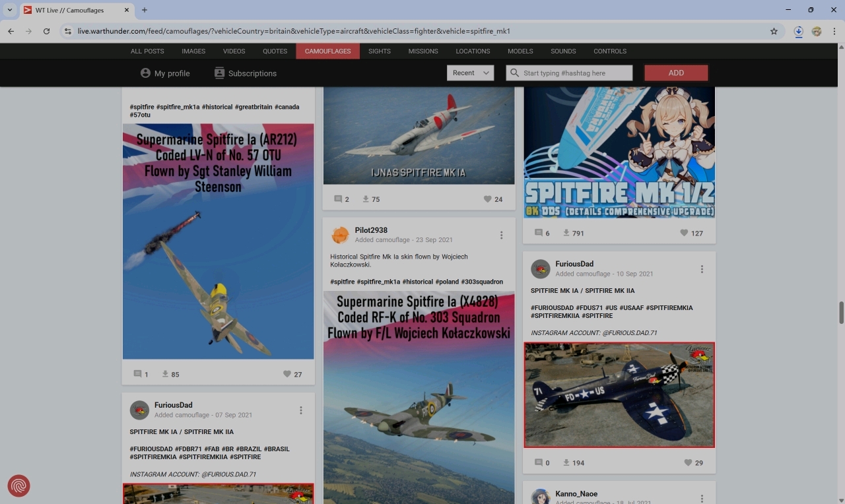Go back to previous page
The width and height of the screenshot is (845, 504).
point(11,31)
